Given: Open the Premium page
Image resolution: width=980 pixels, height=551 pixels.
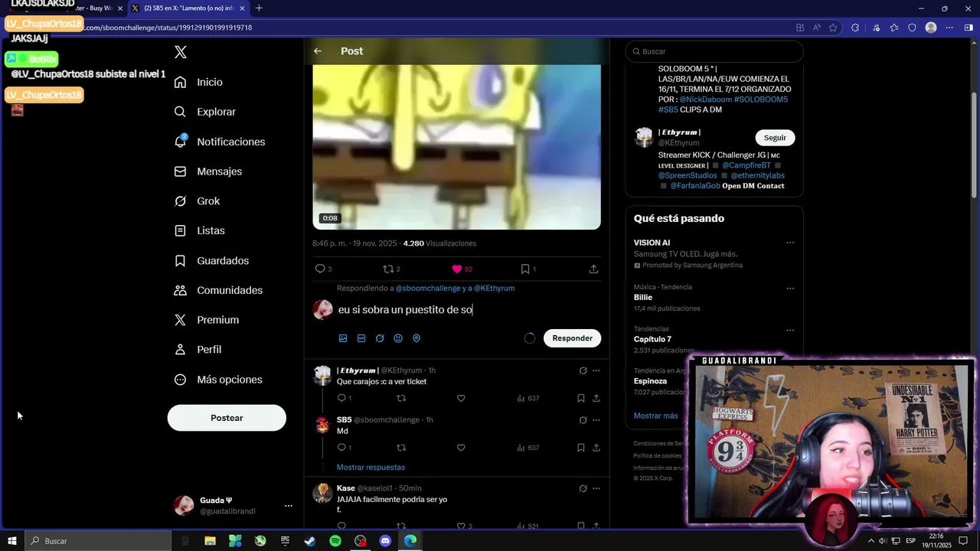Looking at the screenshot, I should click(206, 320).
